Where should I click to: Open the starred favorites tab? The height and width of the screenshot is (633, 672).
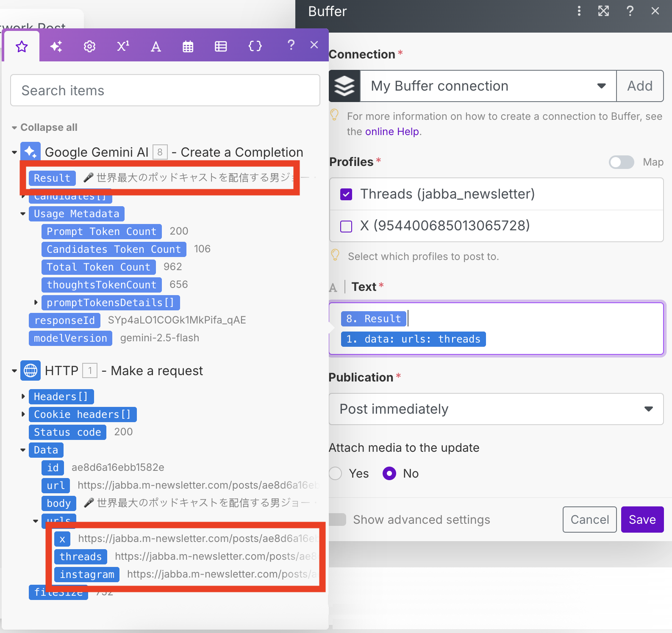[22, 46]
